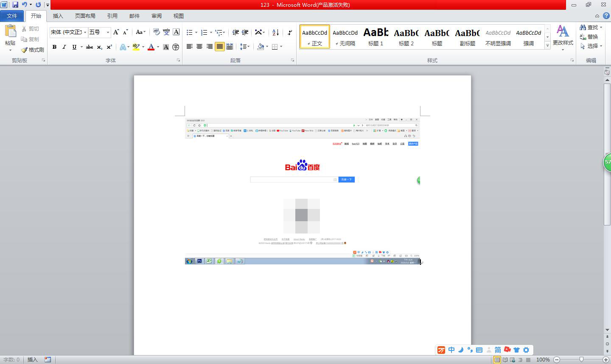This screenshot has height=364, width=611.
Task: Switch to the References (引用) tab
Action: pyautogui.click(x=112, y=16)
